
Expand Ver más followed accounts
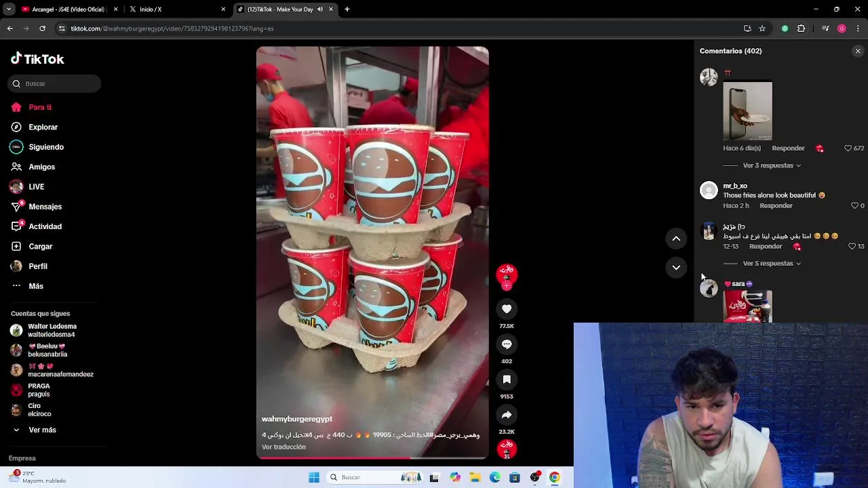42,430
